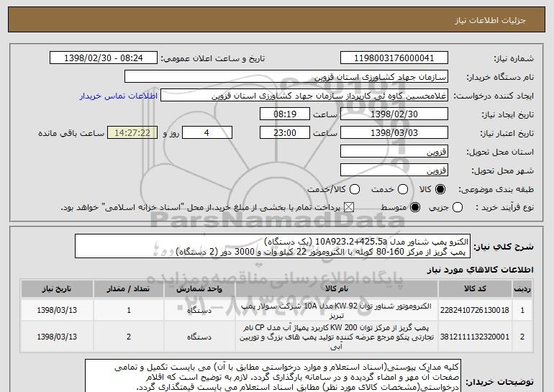Click the دستگاه unit cell in row 2
The height and width of the screenshot is (392, 554).
coord(199,337)
